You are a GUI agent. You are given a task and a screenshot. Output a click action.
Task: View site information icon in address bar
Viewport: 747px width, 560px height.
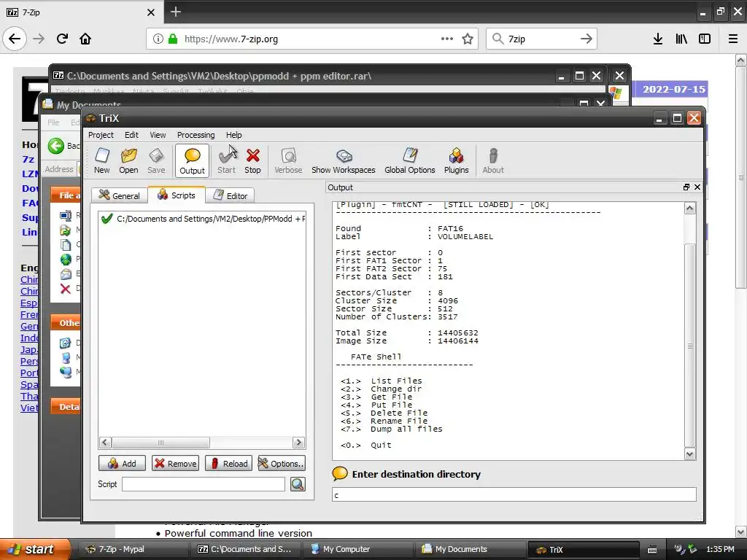pyautogui.click(x=158, y=39)
